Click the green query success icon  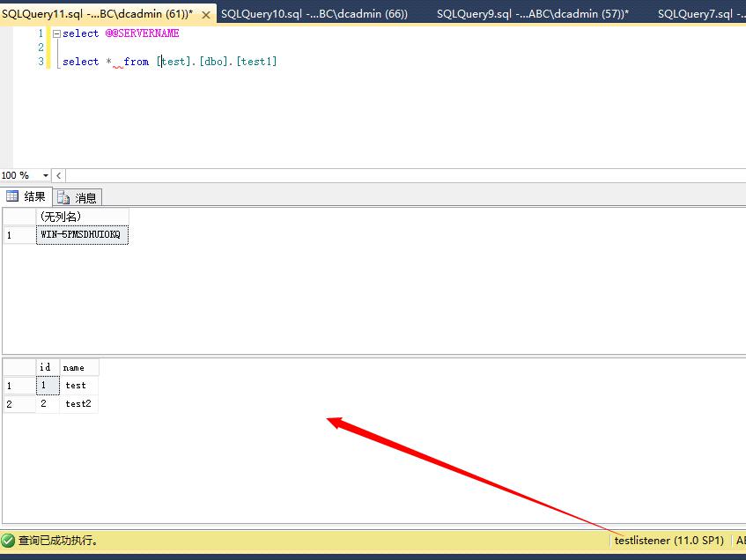point(8,541)
